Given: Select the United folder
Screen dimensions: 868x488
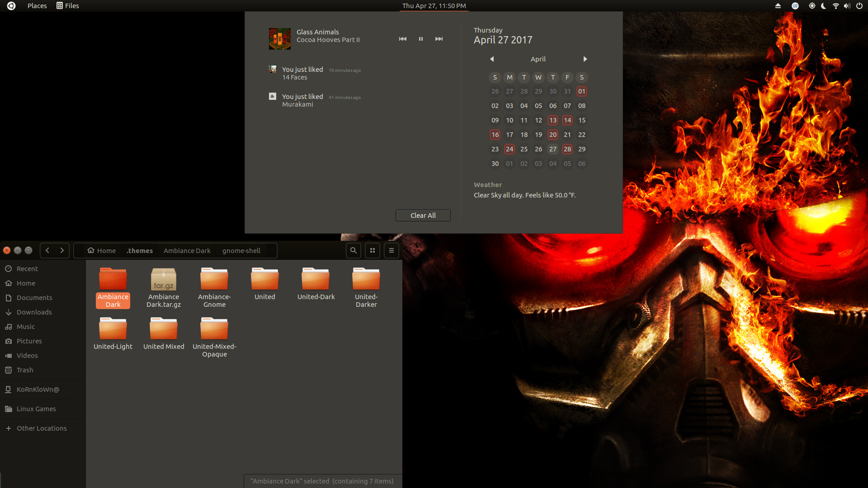Looking at the screenshot, I should pos(265,284).
